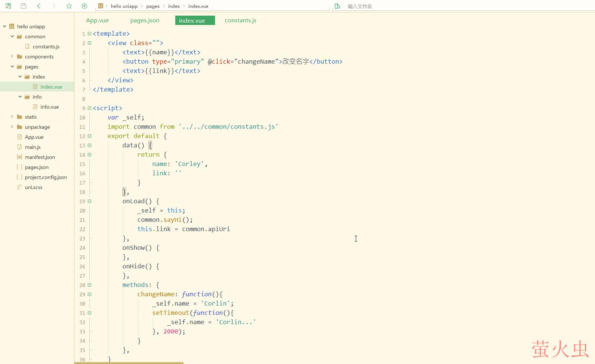Click the run play icon in toolbar
The height and width of the screenshot is (364, 595).
coord(84,6)
